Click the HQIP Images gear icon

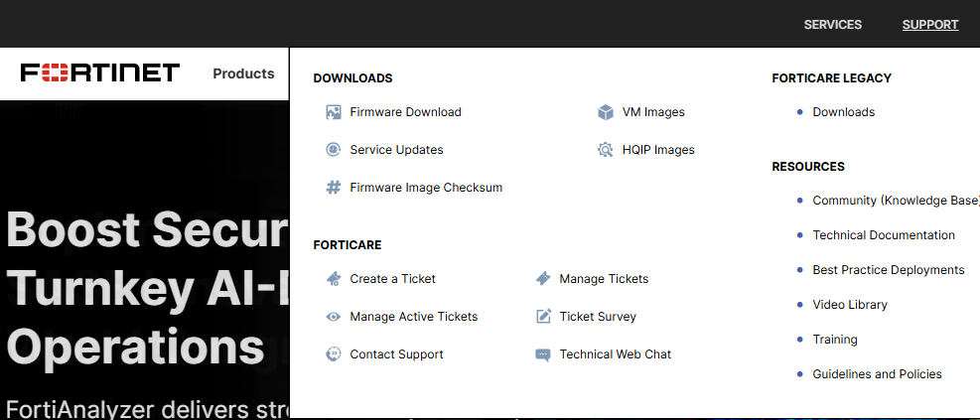[x=606, y=150]
